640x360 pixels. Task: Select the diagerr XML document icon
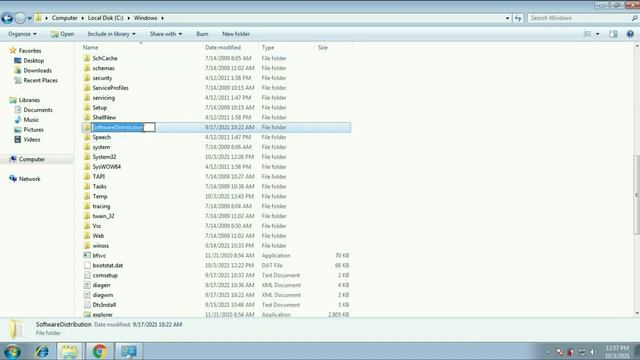point(87,285)
